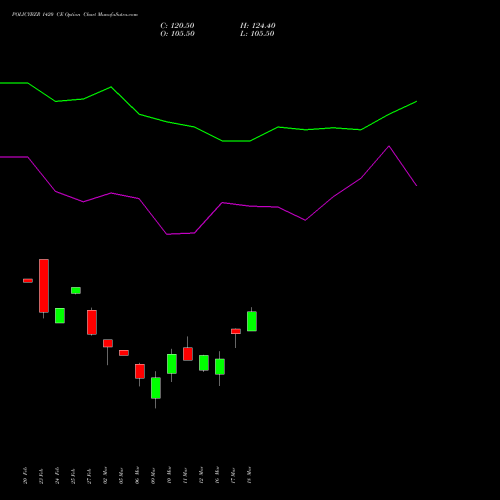Viewport: 500px width, 500px height.
Task: Select the 17 Mar date label
Action: tap(234, 476)
